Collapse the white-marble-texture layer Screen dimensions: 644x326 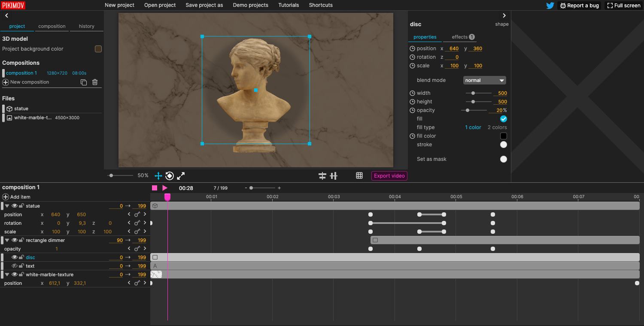point(6,275)
